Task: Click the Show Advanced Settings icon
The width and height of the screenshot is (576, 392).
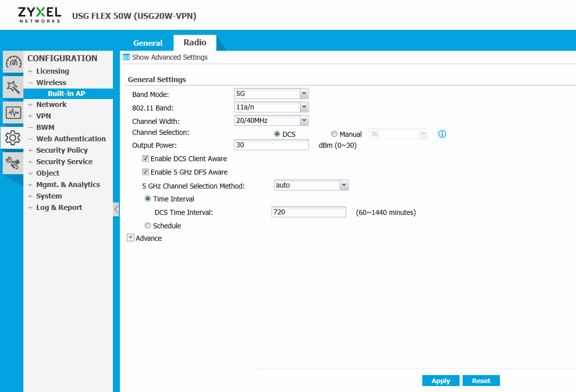Action: coord(126,57)
